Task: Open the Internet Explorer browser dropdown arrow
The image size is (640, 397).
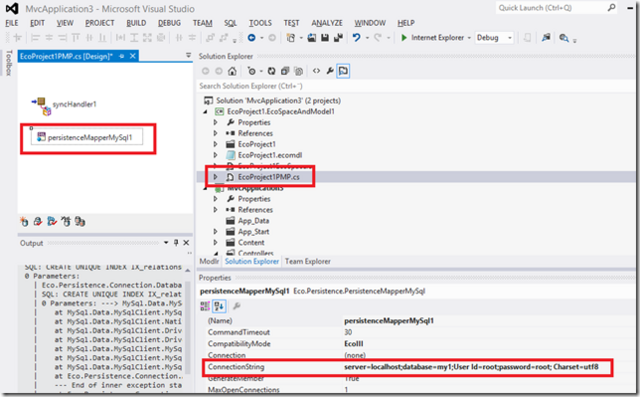Action: [x=469, y=38]
